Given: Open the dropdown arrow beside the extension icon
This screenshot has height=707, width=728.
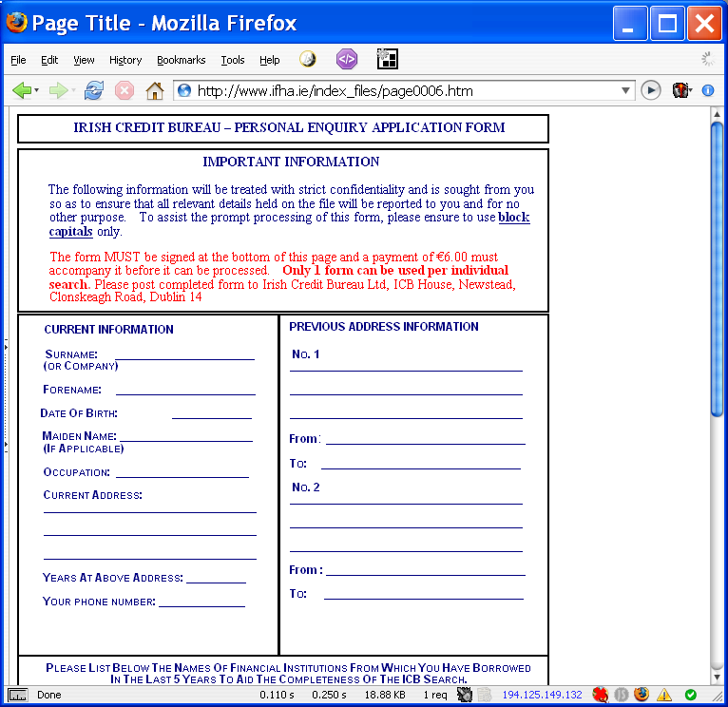Looking at the screenshot, I should click(690, 90).
